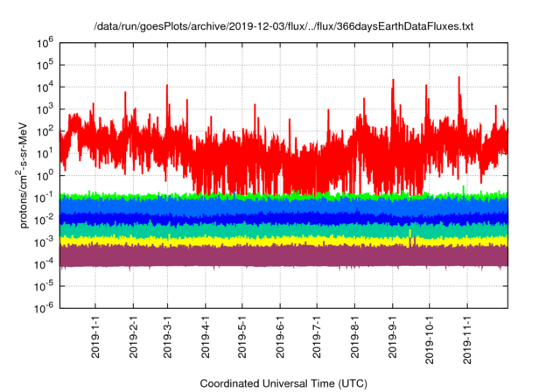Click the 2019-7-1 date label
The image size is (560, 392).
(317, 337)
